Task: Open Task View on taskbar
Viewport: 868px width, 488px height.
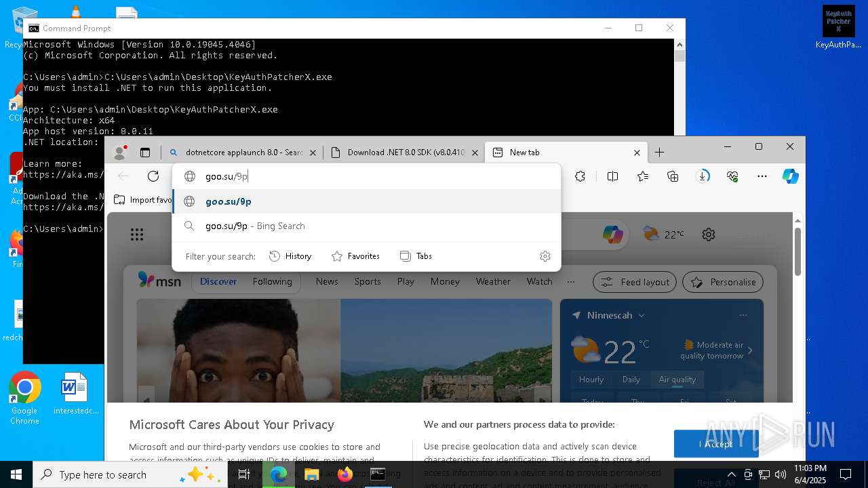Action: tap(244, 474)
